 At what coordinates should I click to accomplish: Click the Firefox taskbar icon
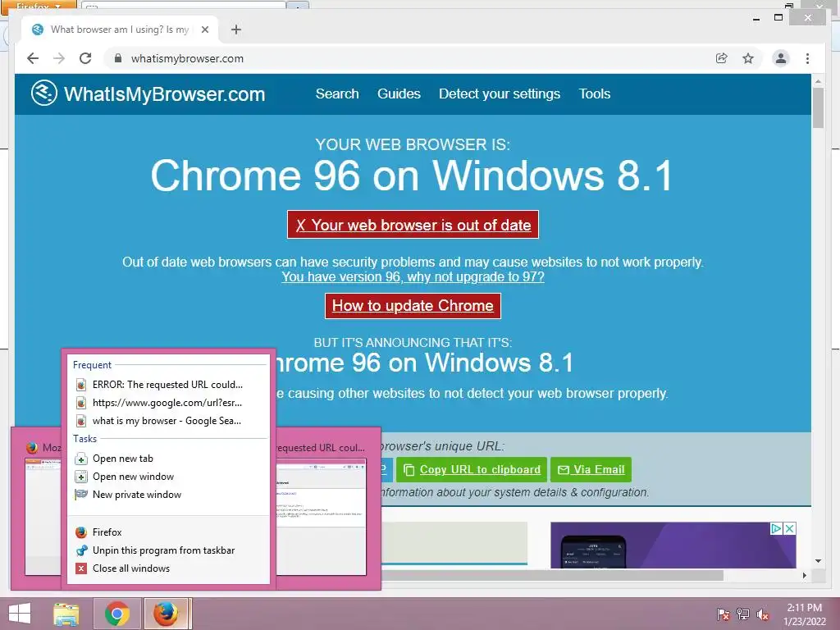coord(167,614)
